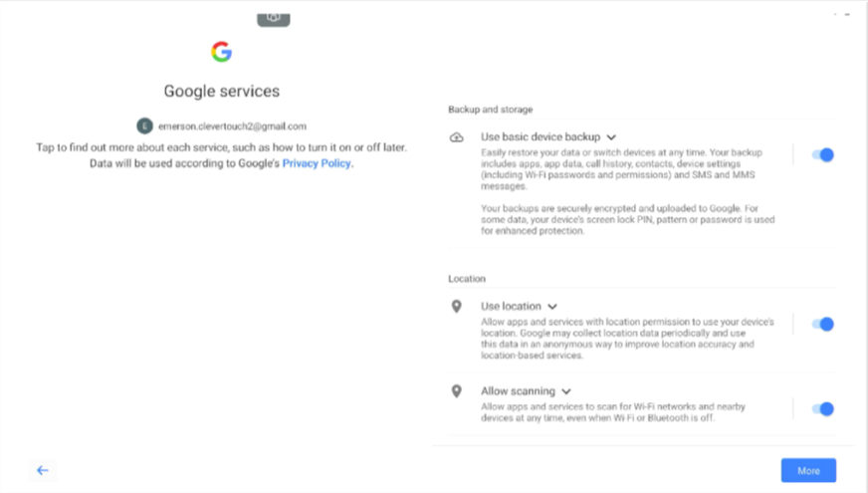Image resolution: width=868 pixels, height=493 pixels.
Task: Select the Use location label
Action: [x=511, y=307]
